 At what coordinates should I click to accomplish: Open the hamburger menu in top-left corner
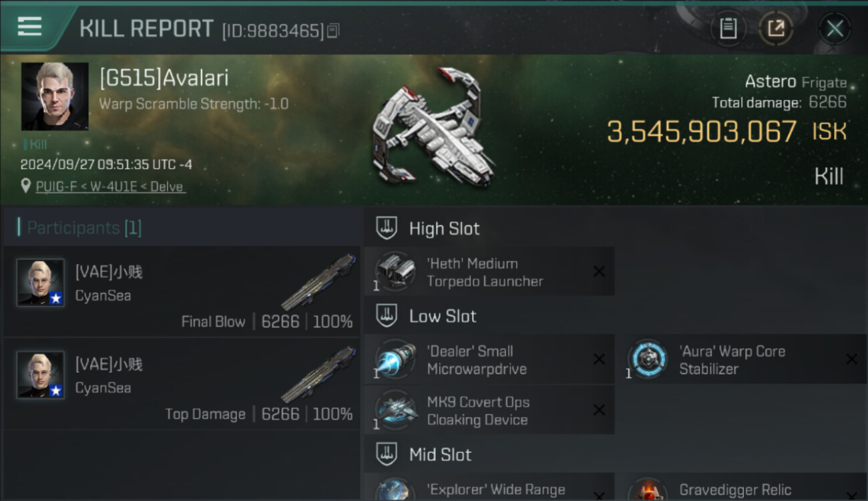click(x=29, y=27)
